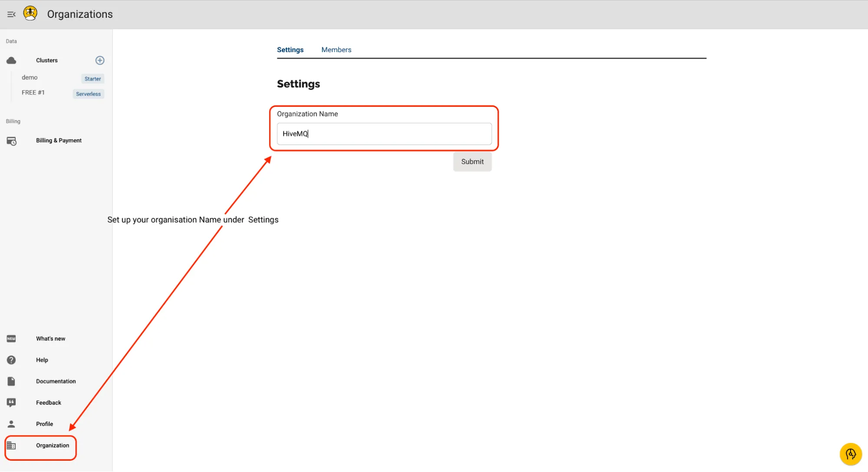Screen dimensions: 868x472
Task: Switch to the Members tab
Action: (337, 50)
